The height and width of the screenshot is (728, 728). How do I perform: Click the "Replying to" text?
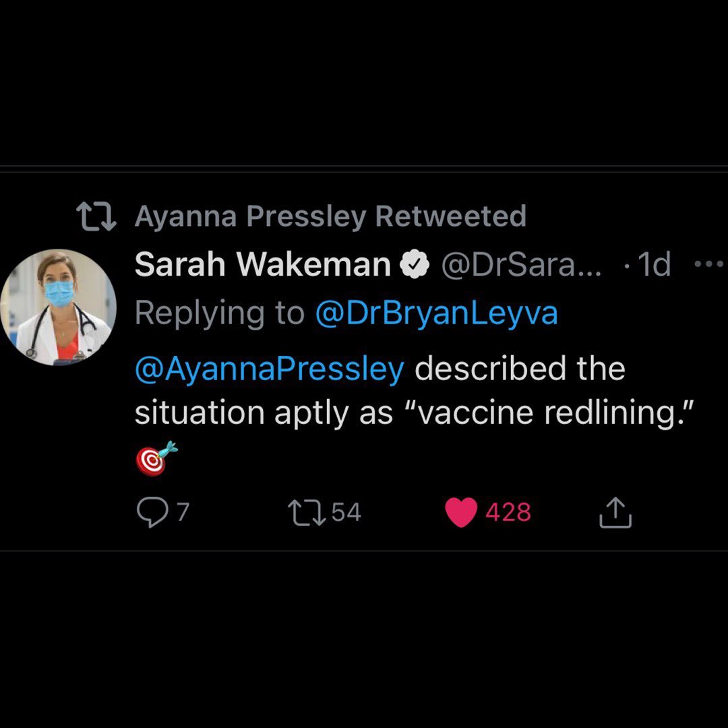(220, 313)
